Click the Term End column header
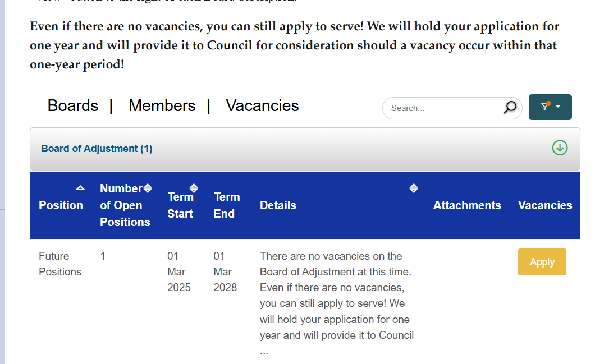The height and width of the screenshot is (364, 595). pos(226,205)
